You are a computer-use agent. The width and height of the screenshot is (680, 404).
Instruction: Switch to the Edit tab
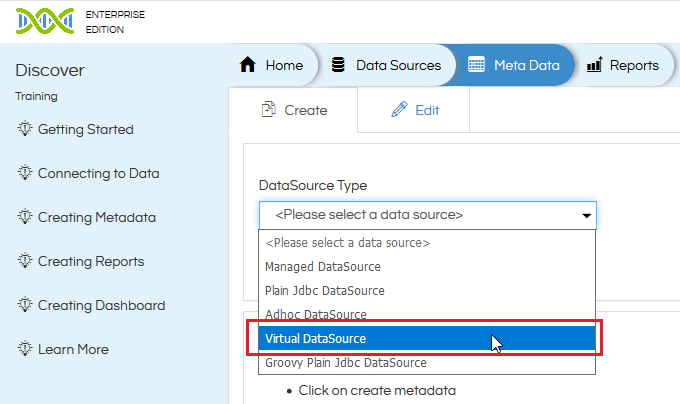(415, 110)
